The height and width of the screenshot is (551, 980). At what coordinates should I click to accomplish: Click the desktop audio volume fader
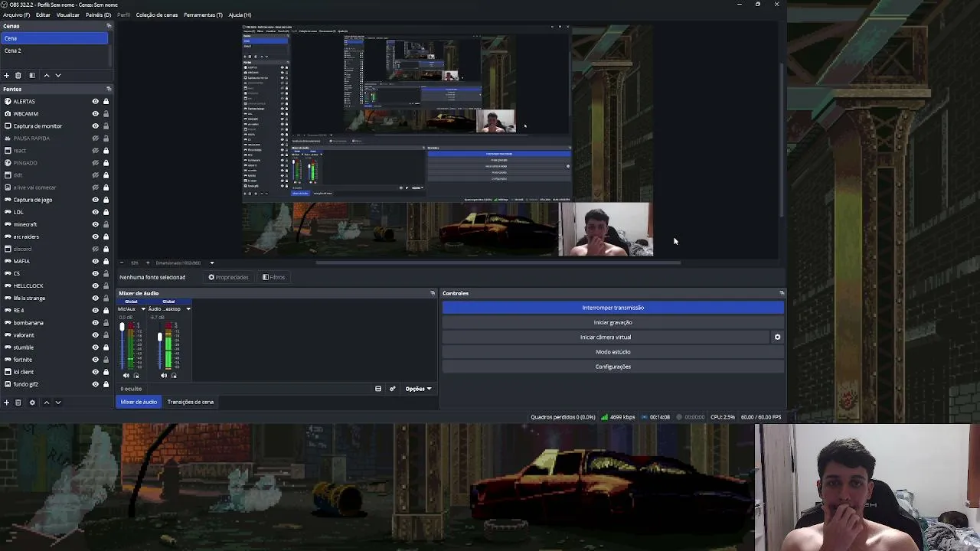click(x=160, y=337)
